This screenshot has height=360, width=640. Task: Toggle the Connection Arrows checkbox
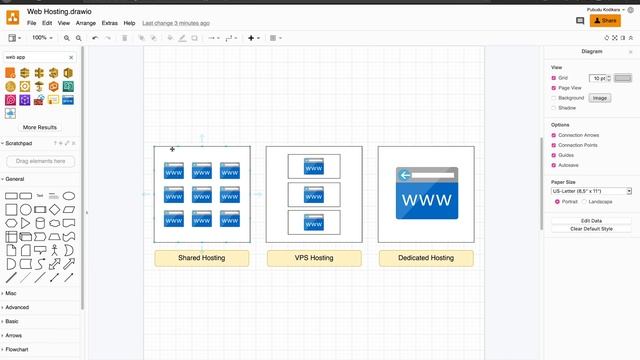point(553,135)
